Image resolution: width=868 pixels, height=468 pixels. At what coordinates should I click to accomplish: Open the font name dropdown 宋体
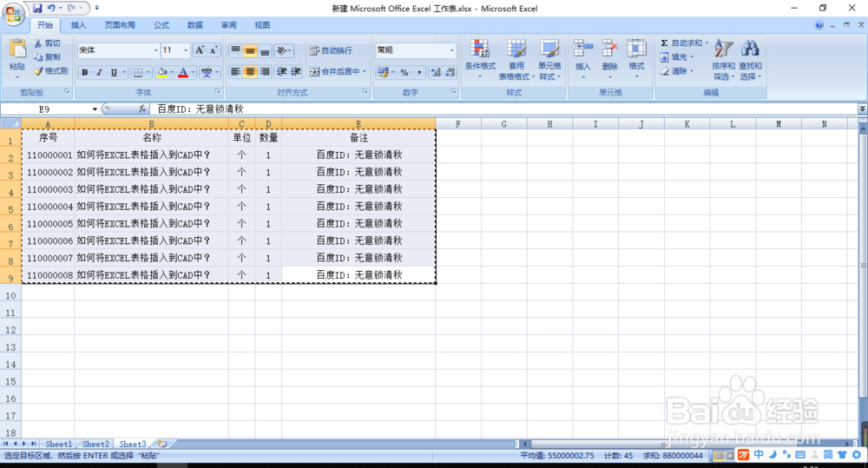pos(155,50)
